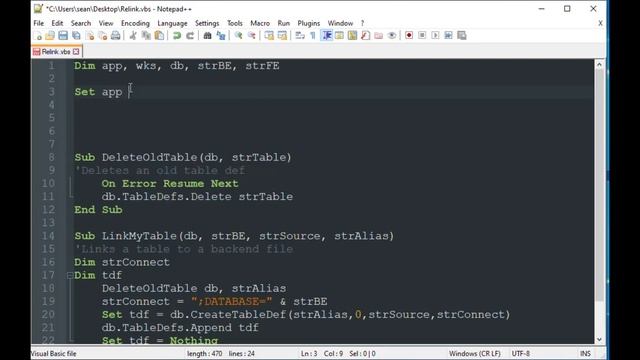Screen dimensions: 640x360
Task: Open the Edit menu
Action: click(x=57, y=23)
